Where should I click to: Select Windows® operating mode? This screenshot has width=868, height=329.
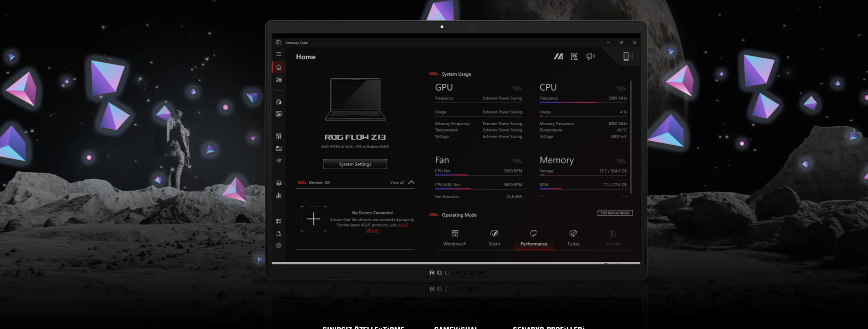[455, 238]
